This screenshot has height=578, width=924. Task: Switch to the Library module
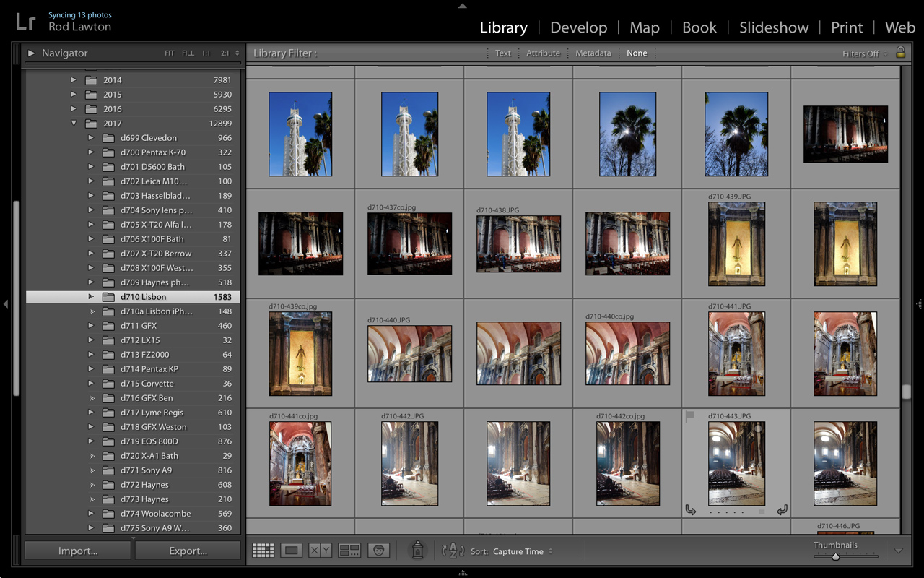point(504,27)
